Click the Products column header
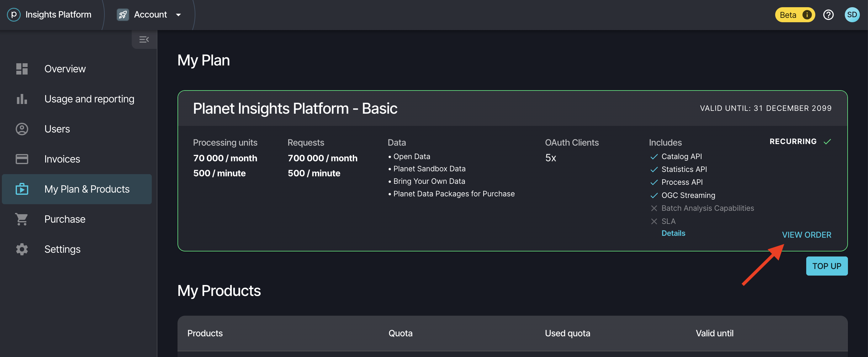Screen dimensions: 868x357 point(205,333)
